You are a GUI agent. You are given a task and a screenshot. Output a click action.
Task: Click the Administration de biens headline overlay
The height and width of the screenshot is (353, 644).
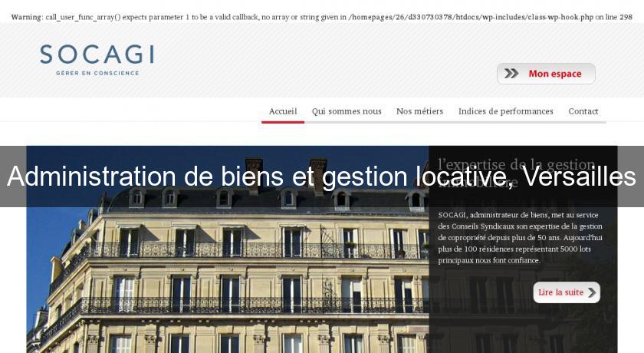click(x=321, y=176)
